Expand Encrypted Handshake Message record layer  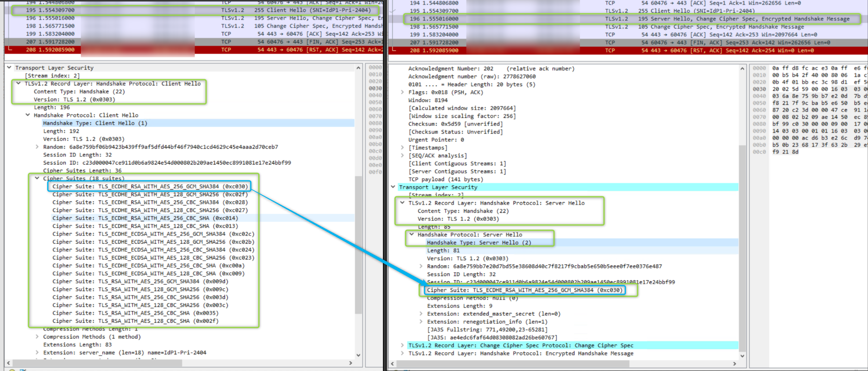(402, 354)
